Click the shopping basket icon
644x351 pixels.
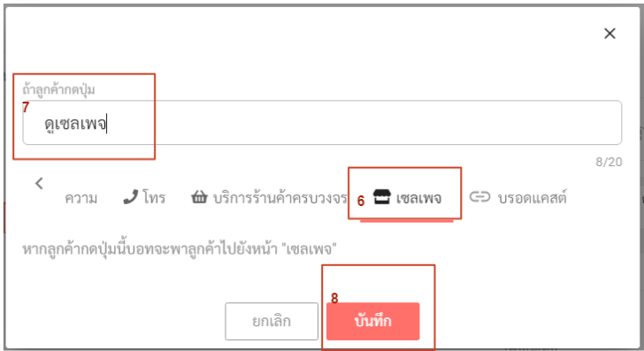tap(199, 197)
